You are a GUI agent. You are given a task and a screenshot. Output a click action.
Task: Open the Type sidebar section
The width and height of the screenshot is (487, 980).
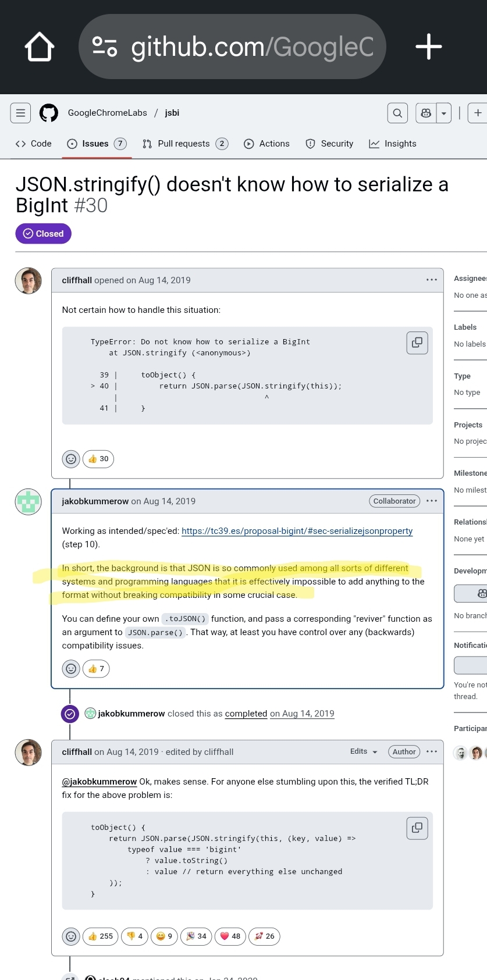tap(462, 376)
